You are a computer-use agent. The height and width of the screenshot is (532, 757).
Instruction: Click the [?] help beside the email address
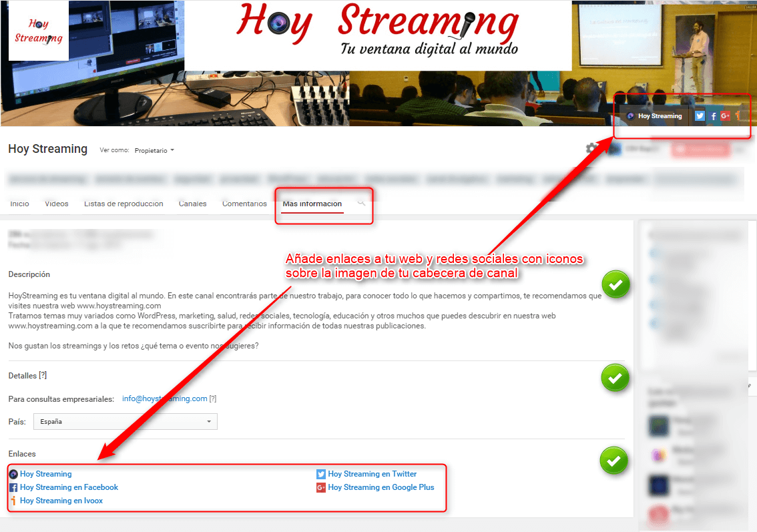213,398
